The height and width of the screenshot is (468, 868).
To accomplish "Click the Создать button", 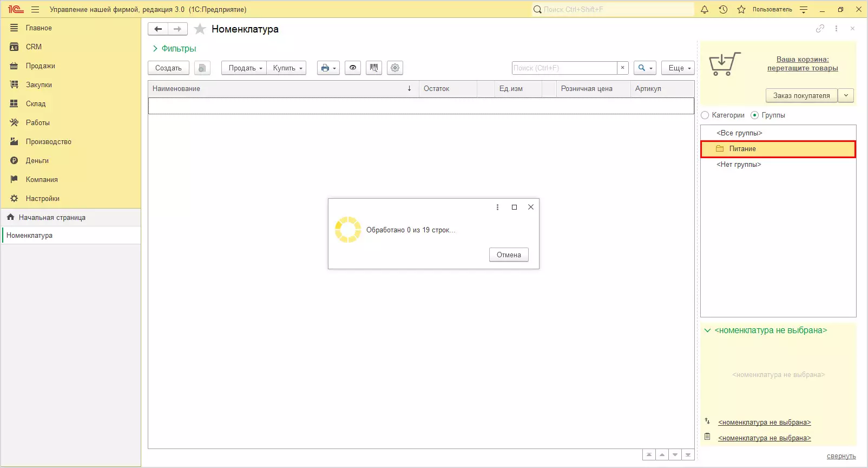I will pyautogui.click(x=168, y=68).
